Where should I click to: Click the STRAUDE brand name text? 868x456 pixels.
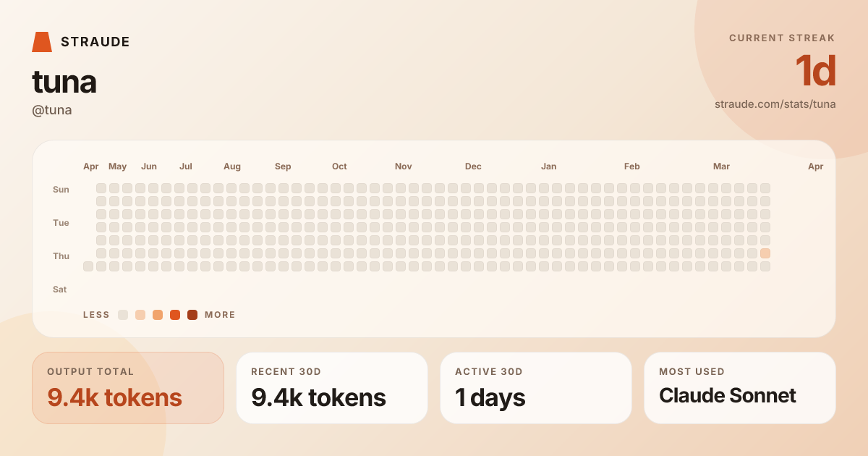95,42
